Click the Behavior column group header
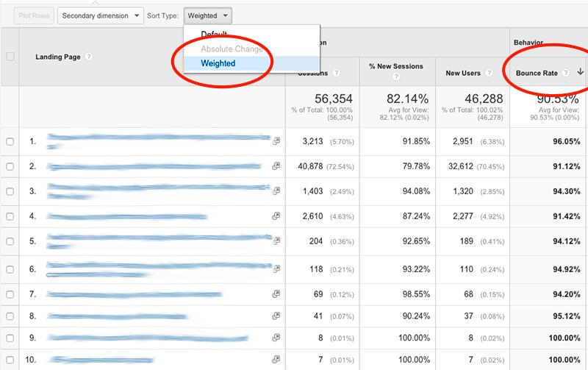 528,43
